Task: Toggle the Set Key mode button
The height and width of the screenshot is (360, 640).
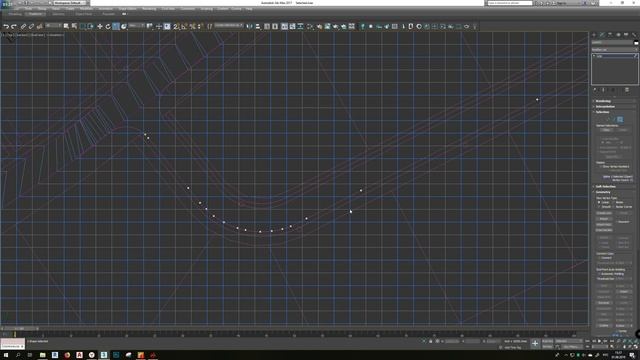Action: (x=547, y=347)
